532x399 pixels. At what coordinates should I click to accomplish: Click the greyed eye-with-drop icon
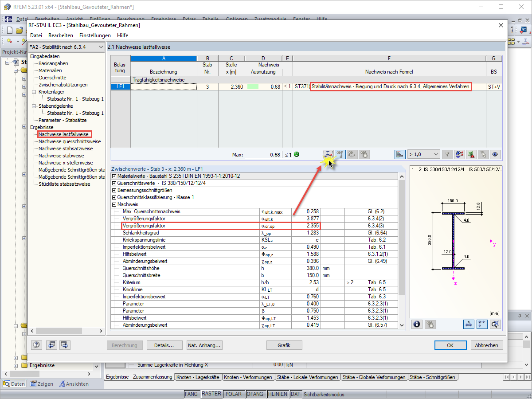364,154
